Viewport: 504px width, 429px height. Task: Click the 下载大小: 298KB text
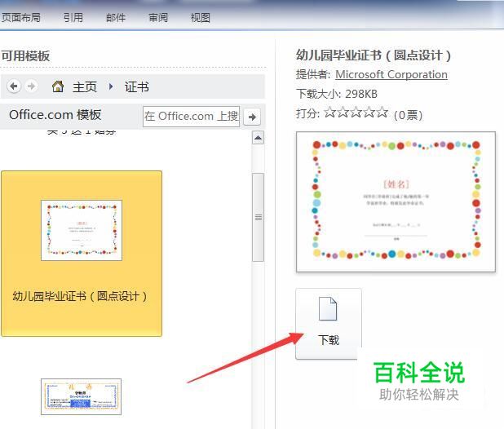pyautogui.click(x=337, y=94)
